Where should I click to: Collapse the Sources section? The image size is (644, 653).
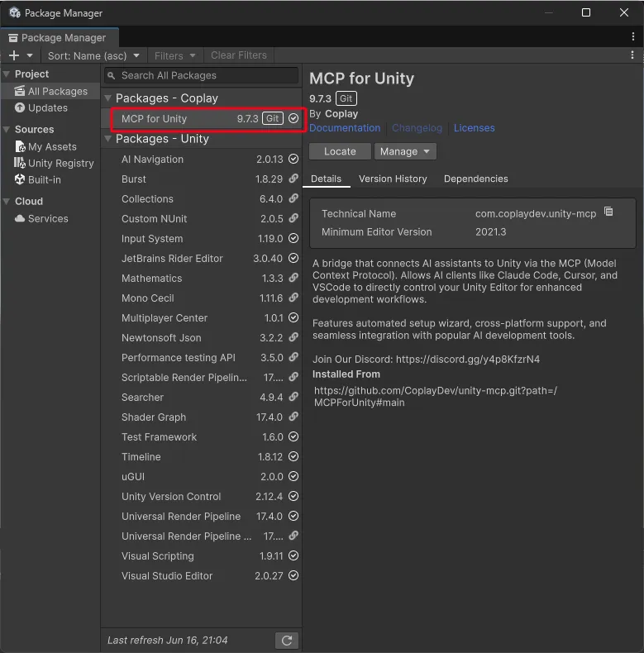point(7,130)
